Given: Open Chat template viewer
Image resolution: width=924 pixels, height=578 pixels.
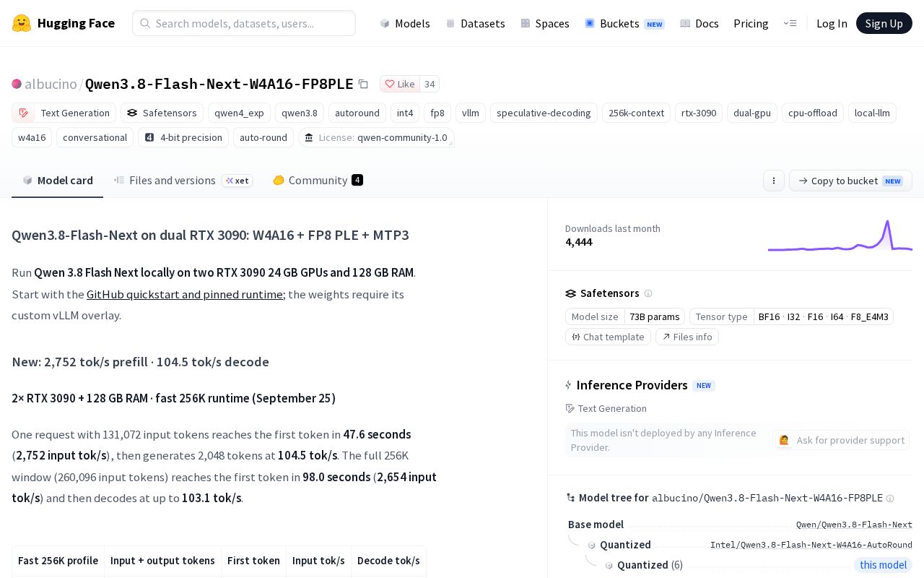Looking at the screenshot, I should click(608, 337).
